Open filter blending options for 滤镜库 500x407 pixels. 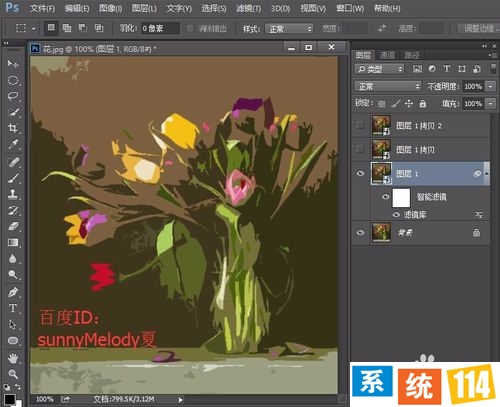[479, 215]
